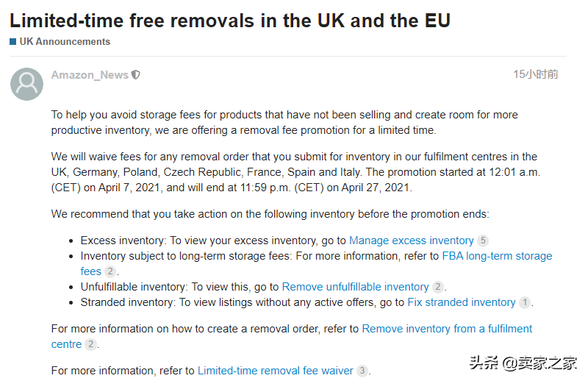Open the UK Announcements category
Image resolution: width=588 pixels, height=381 pixels.
[x=65, y=42]
